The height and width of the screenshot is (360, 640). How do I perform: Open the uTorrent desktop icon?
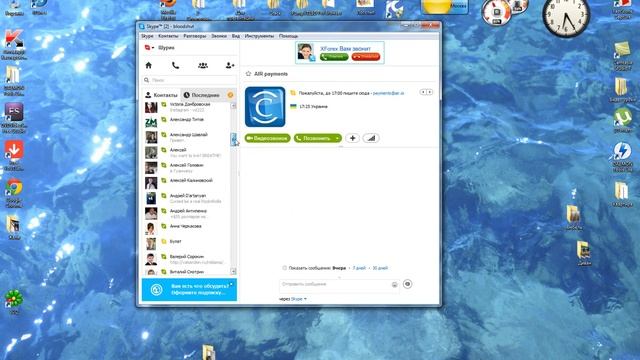[622, 118]
